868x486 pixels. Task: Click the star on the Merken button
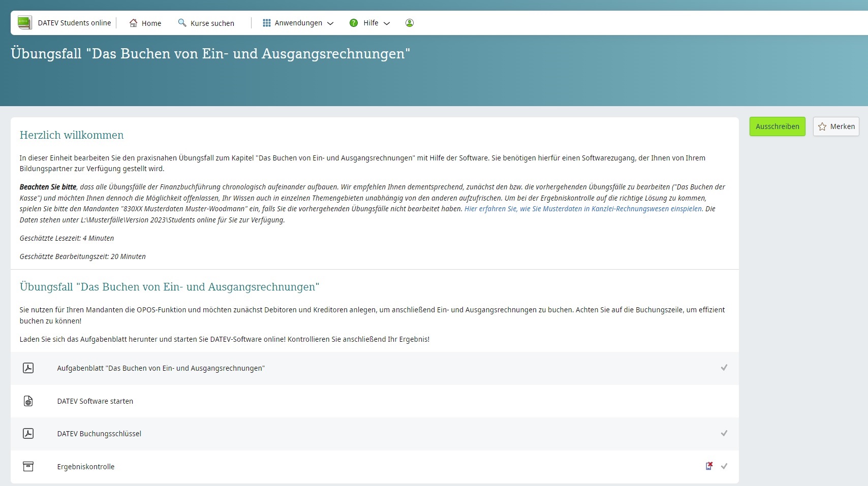point(823,126)
